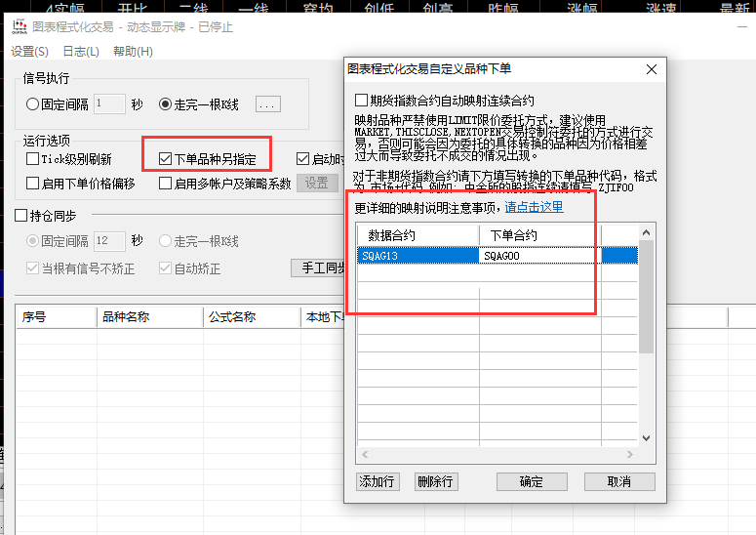Screen dimensions: 756x535
Task: Select the SQAG00 cell
Action: [x=540, y=256]
